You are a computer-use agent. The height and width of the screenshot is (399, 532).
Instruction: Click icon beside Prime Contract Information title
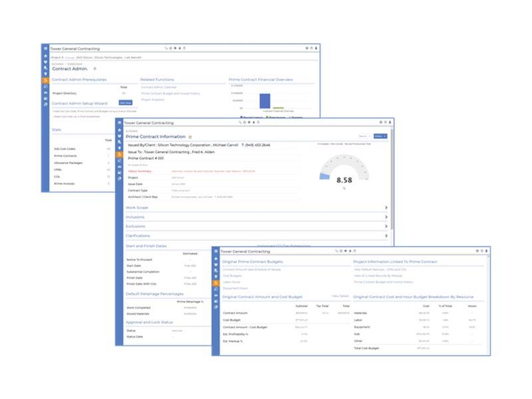point(190,137)
